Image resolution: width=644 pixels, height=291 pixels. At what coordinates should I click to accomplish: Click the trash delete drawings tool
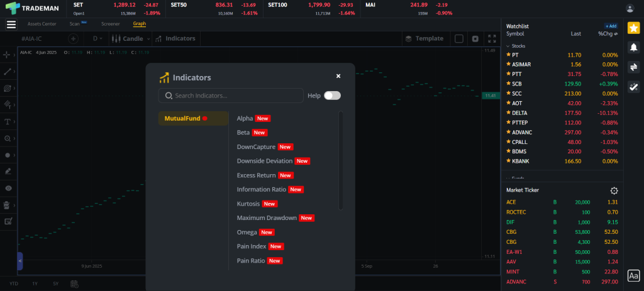click(8, 205)
